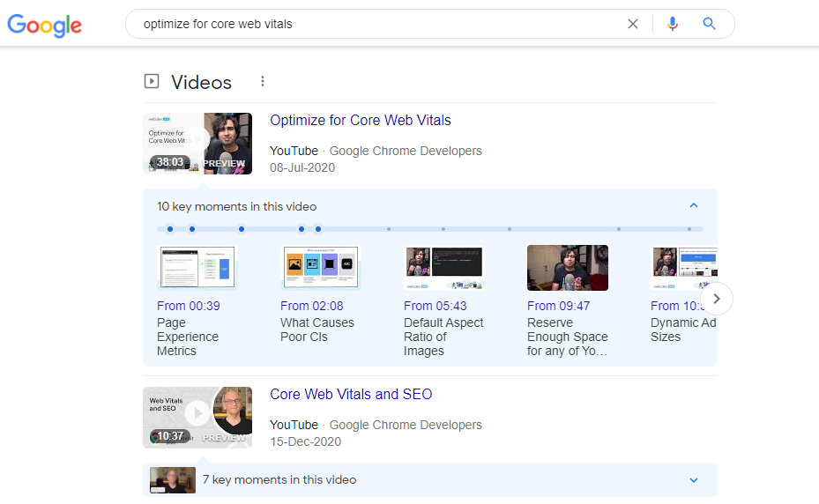Go to Google homepage via logo
This screenshot has width=819, height=504.
44,25
